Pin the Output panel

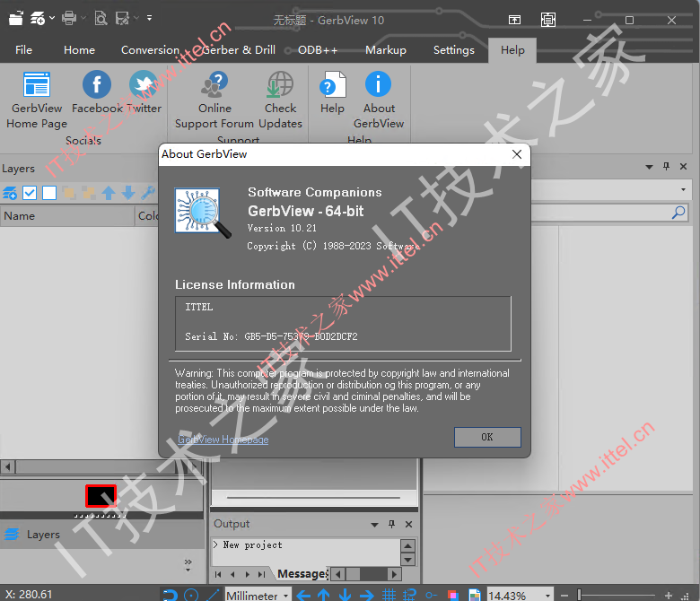pos(391,524)
